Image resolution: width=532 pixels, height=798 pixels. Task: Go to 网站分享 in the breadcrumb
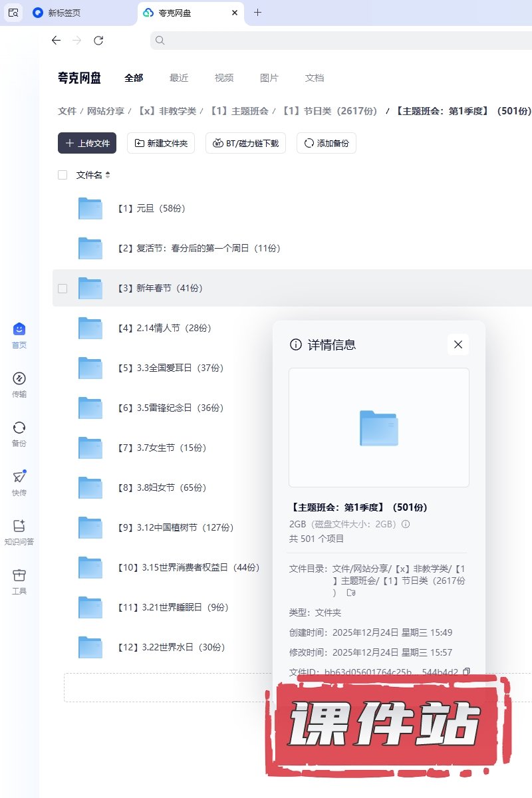(106, 111)
